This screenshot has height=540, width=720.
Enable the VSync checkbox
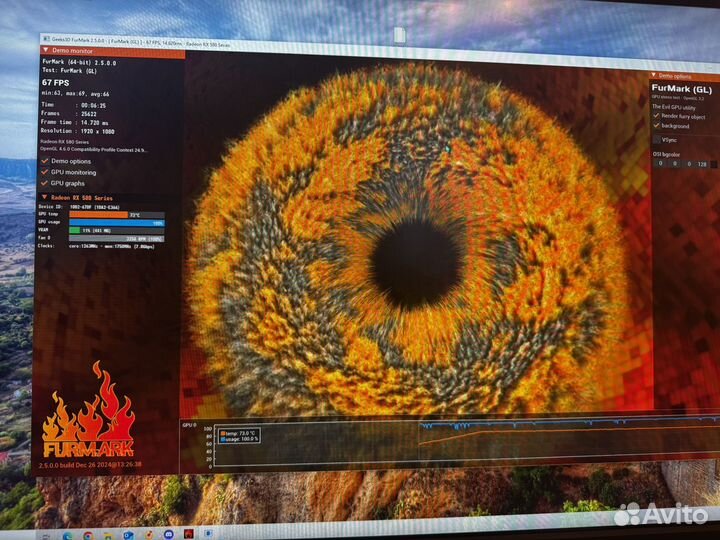[657, 140]
